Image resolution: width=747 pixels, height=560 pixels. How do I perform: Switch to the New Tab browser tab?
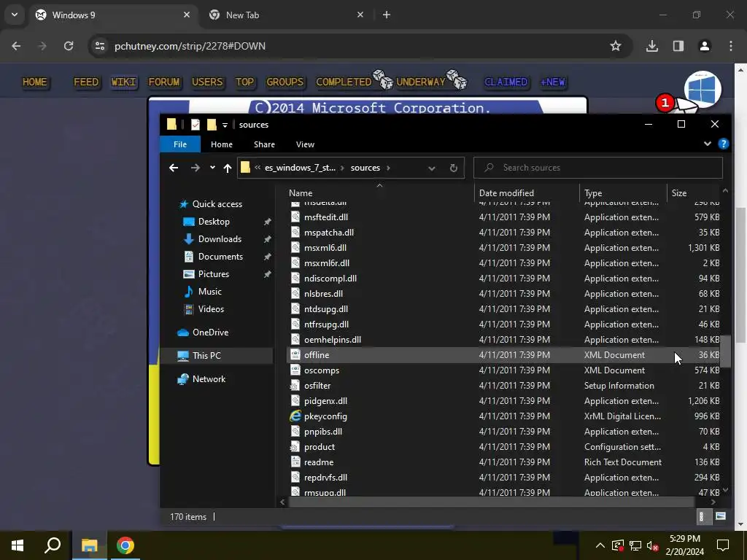286,15
